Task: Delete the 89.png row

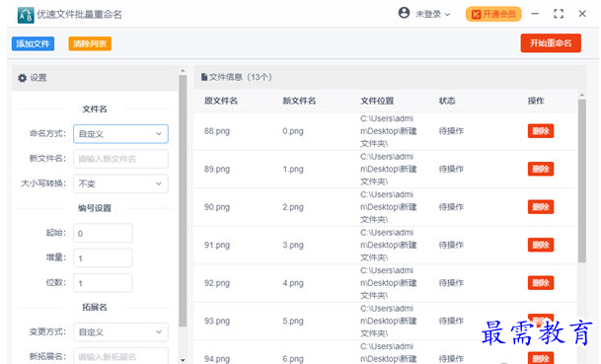Action: coord(541,169)
